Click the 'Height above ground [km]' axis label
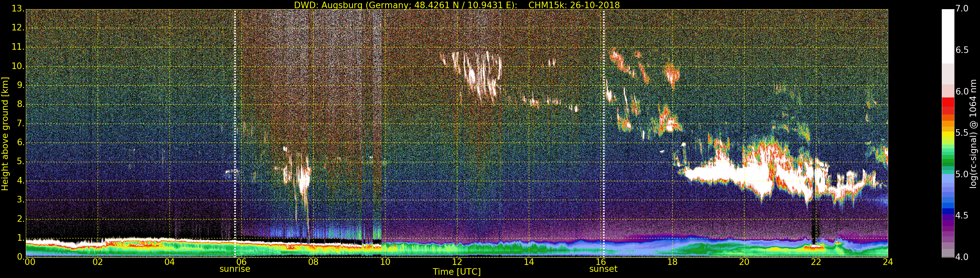Screen dimensions: 980x278 (5, 134)
